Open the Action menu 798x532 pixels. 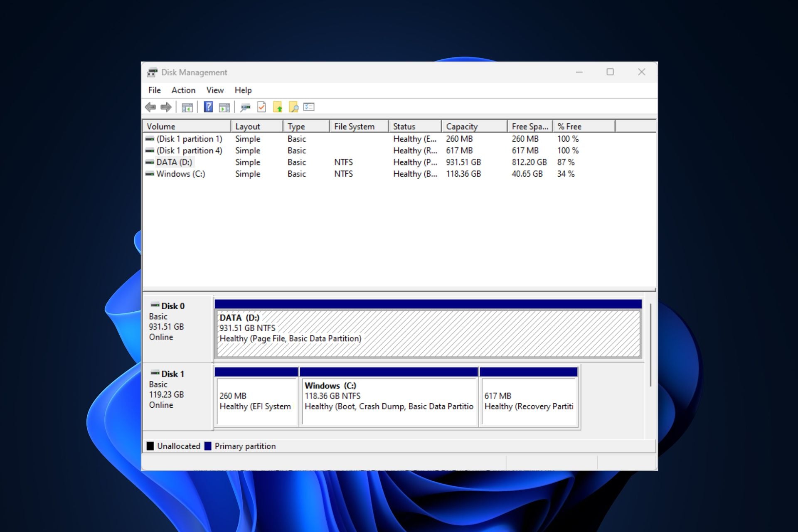[183, 90]
